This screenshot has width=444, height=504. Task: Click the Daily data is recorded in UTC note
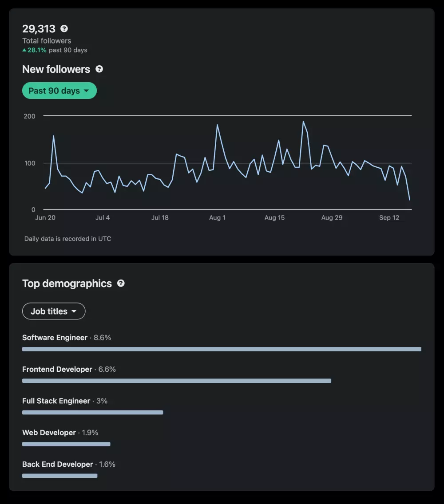(67, 239)
